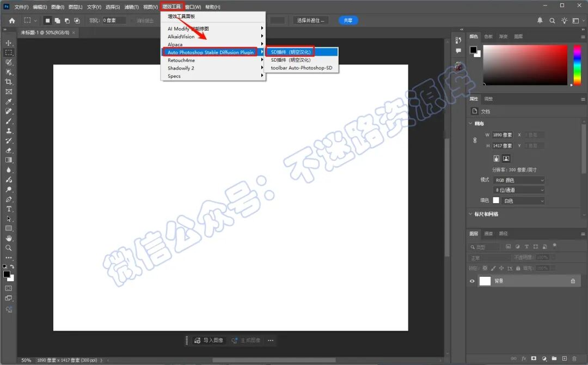Add adjustment layer half-circle icon
This screenshot has width=588, height=365.
544,358
